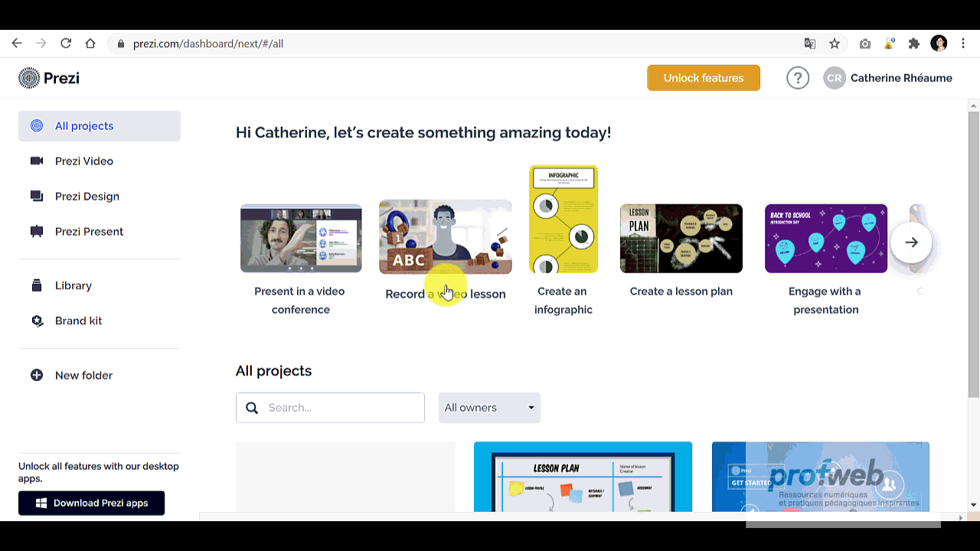The height and width of the screenshot is (551, 980).
Task: Click the CR user avatar
Action: (835, 78)
